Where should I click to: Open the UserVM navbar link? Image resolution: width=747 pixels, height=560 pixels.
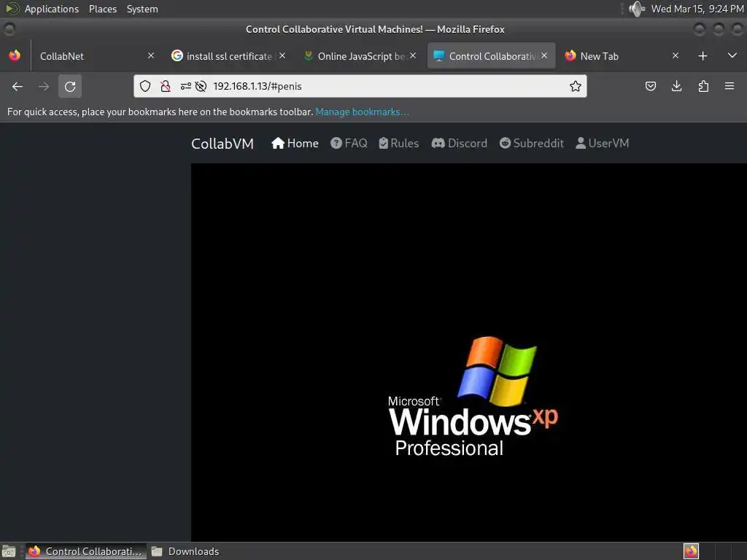[603, 144]
